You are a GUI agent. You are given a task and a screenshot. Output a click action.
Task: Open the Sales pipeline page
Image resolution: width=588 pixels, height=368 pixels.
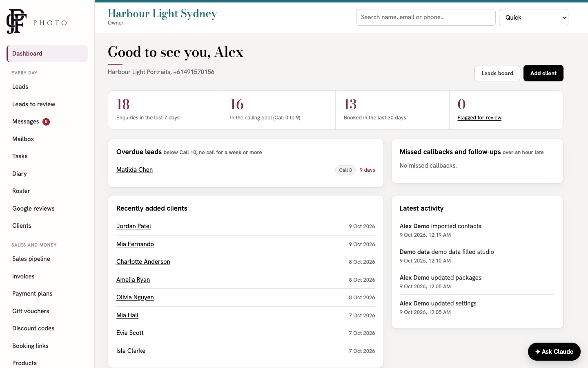click(x=47, y=259)
